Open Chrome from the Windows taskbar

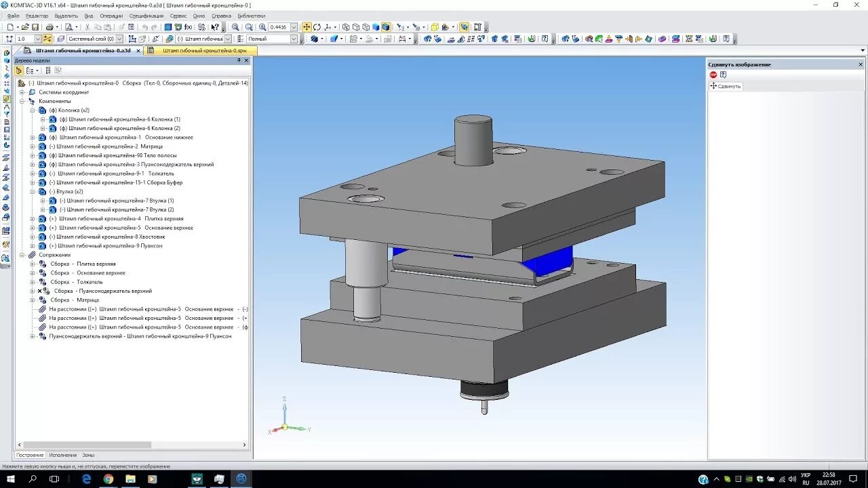point(108,479)
